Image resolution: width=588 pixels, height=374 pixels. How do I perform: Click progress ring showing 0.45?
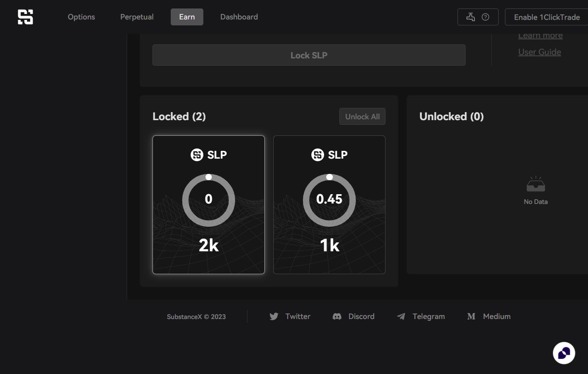329,200
